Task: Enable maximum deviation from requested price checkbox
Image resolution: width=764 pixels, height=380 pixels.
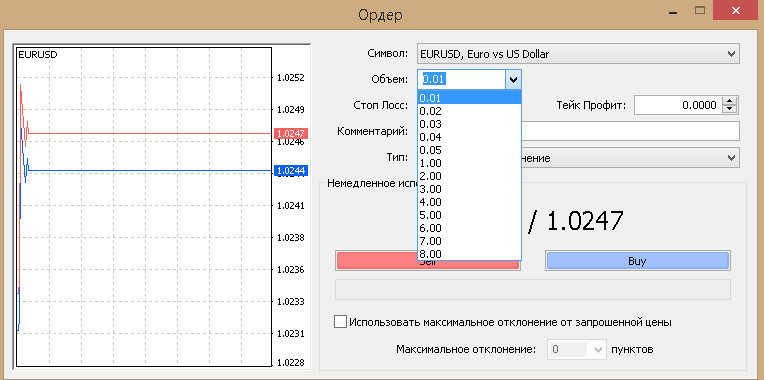Action: click(x=341, y=322)
